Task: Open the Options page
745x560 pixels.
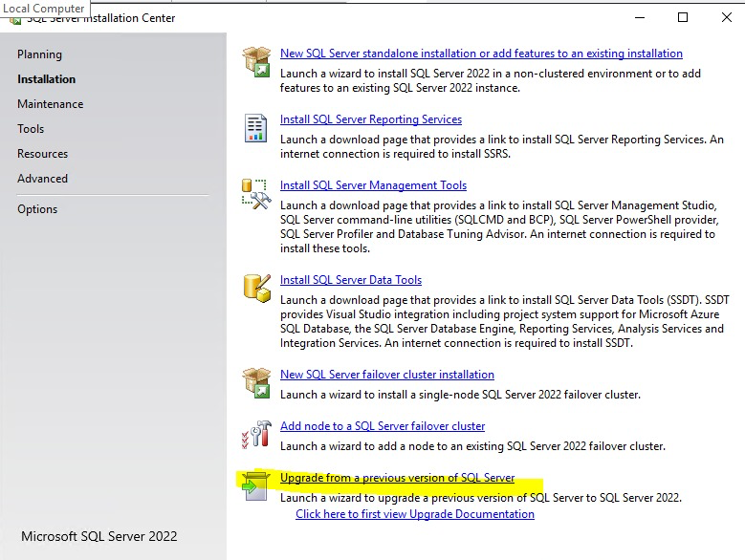Action: [37, 209]
